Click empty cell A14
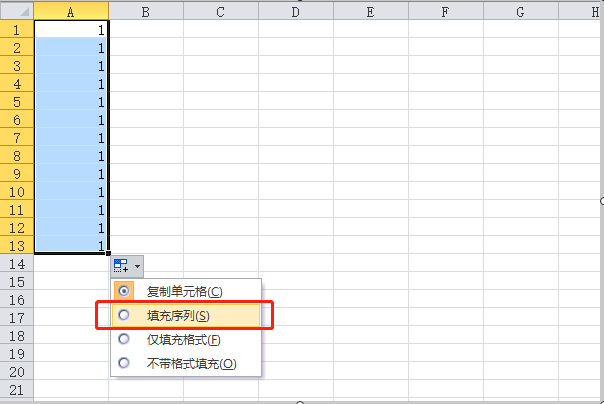 (x=71, y=263)
